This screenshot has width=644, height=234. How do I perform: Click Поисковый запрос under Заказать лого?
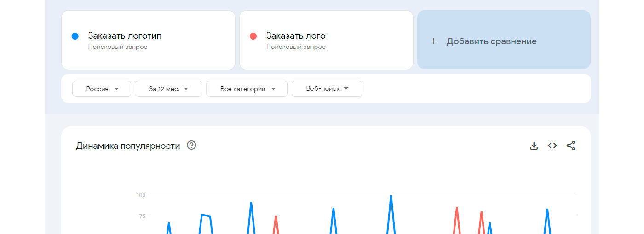[x=296, y=47]
